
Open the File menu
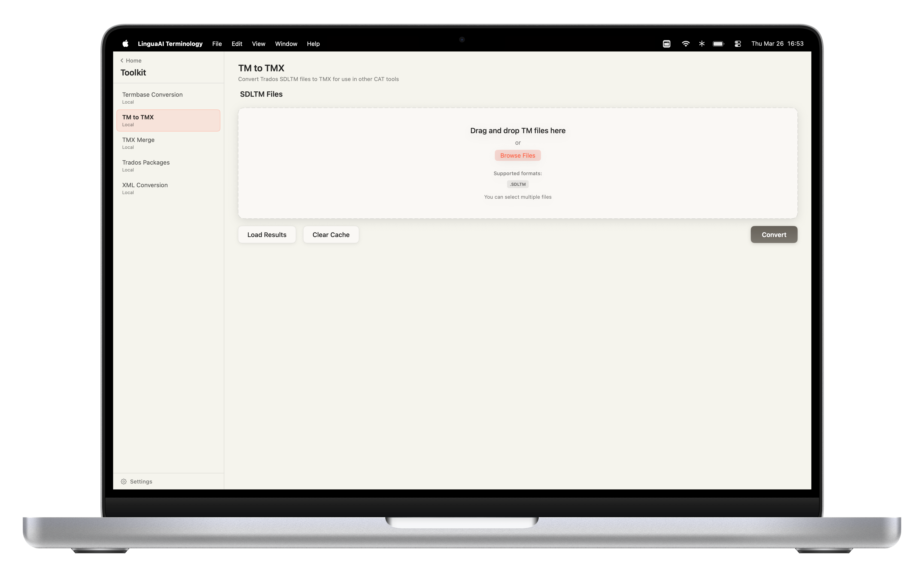click(x=217, y=43)
